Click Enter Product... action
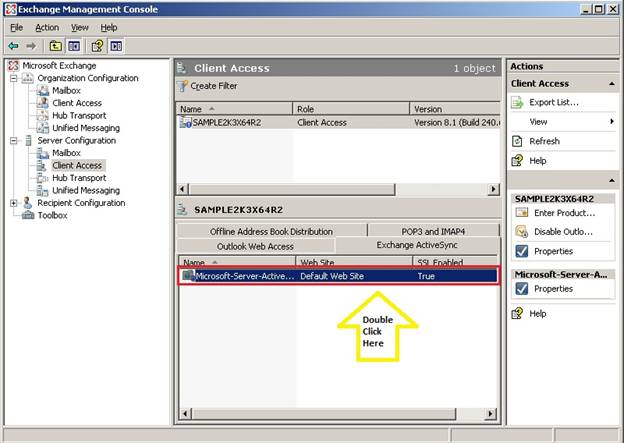This screenshot has width=624, height=443. [x=565, y=213]
